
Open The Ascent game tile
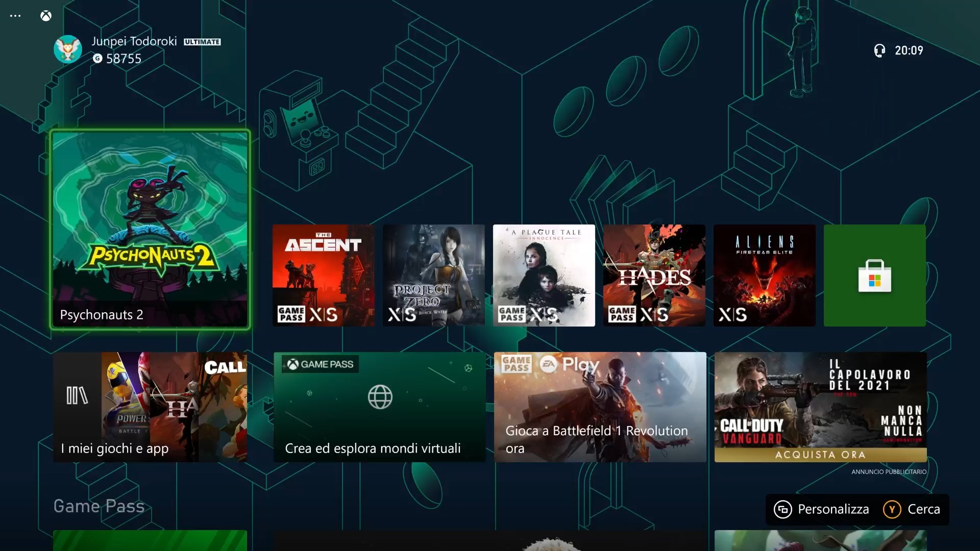point(324,275)
